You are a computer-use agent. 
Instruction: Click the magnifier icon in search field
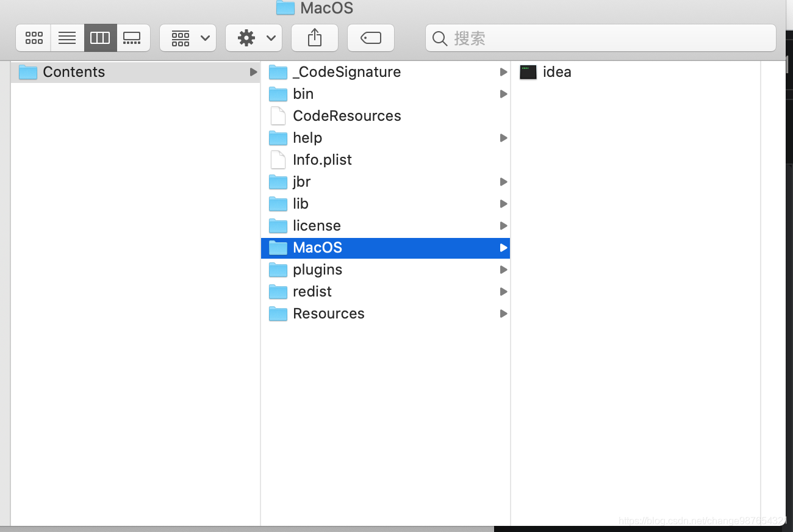click(439, 38)
